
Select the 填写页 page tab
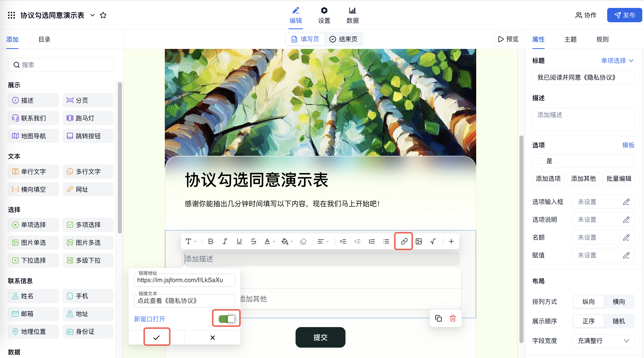(305, 39)
